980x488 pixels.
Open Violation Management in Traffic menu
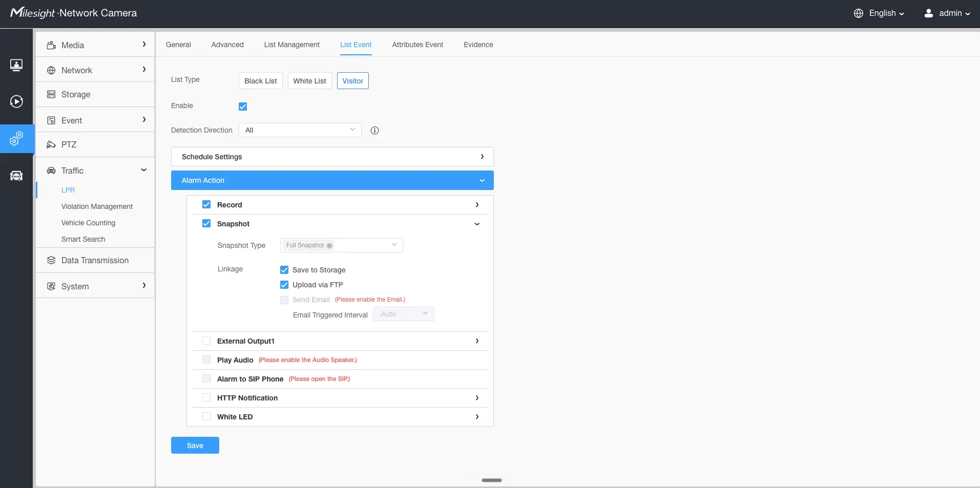[x=97, y=206]
